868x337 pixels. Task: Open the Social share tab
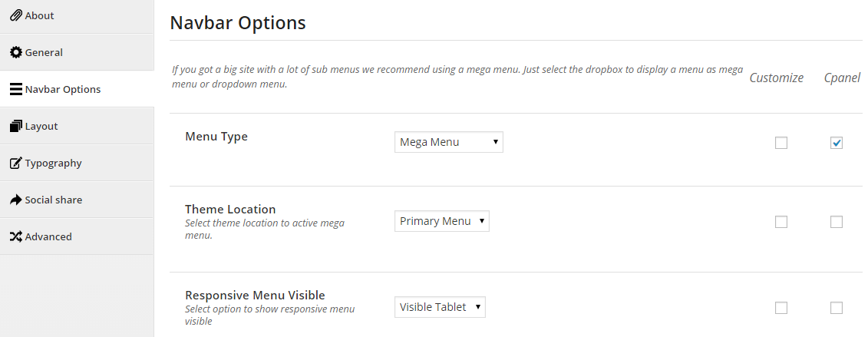(77, 200)
